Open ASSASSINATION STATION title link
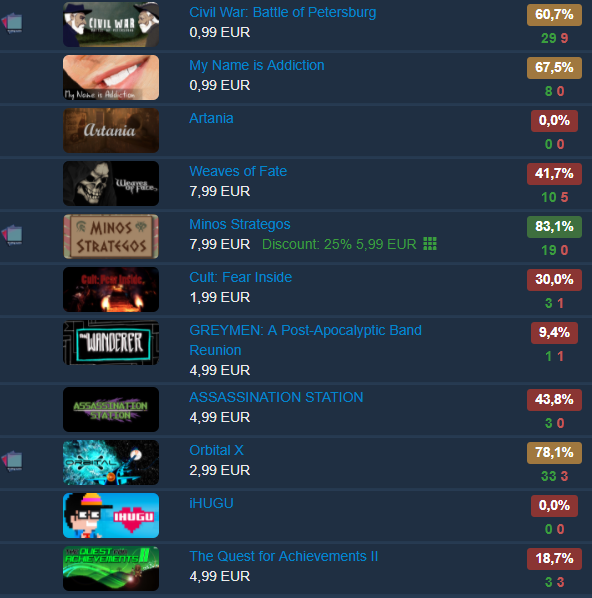The image size is (592, 598). click(276, 397)
